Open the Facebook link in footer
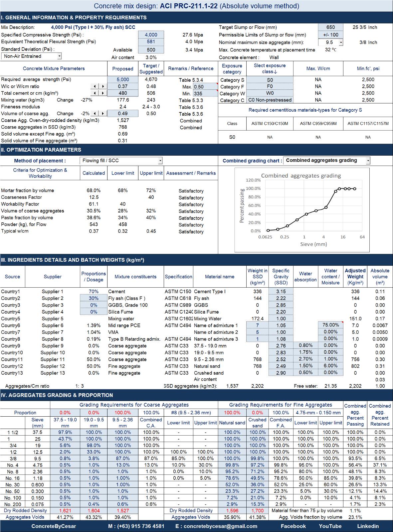This screenshot has width=393, height=532. [293, 526]
